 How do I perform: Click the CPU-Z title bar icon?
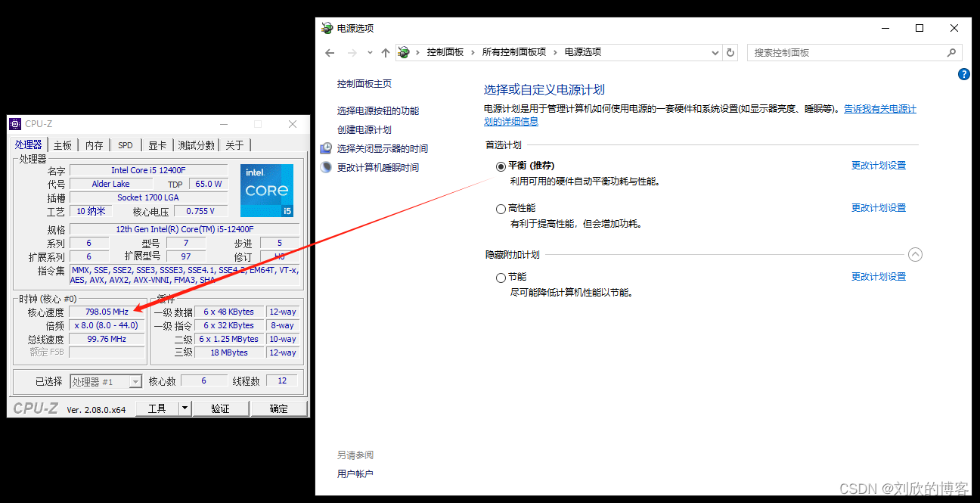click(x=15, y=124)
